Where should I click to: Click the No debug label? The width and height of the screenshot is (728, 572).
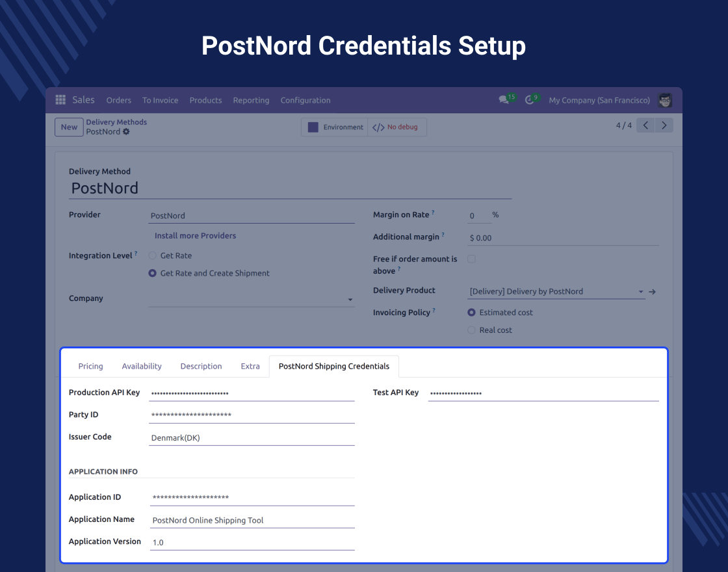coord(402,127)
